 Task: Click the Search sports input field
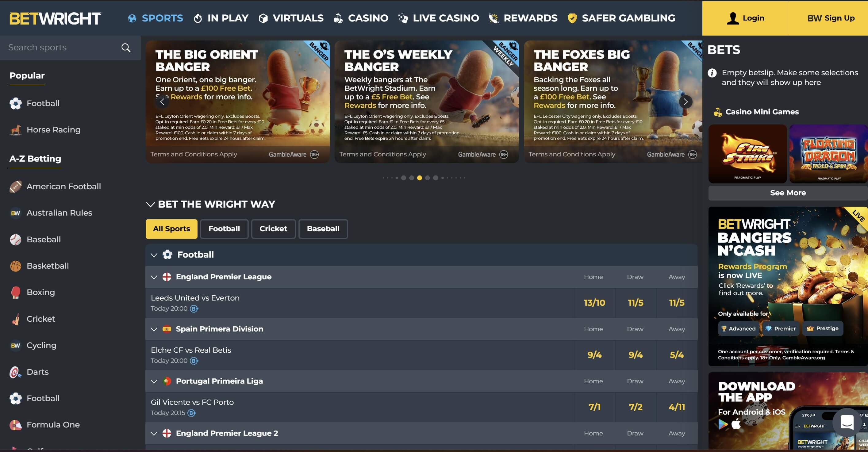tap(70, 48)
